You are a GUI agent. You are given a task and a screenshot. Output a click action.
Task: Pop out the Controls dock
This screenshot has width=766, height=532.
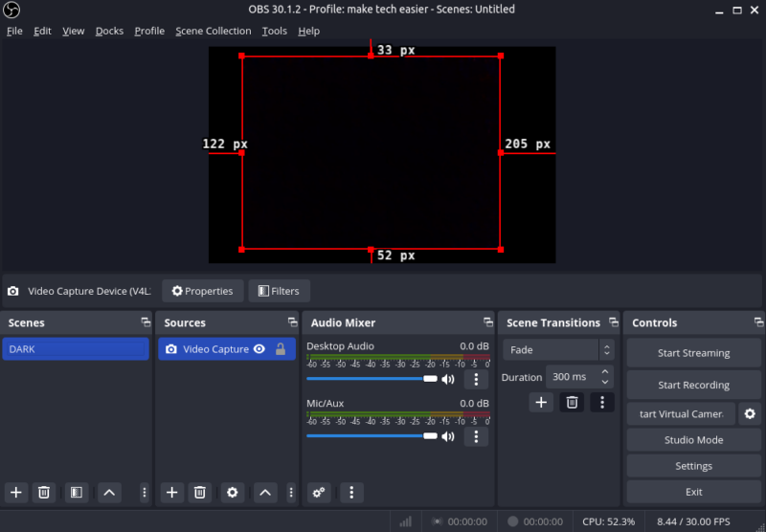point(758,322)
